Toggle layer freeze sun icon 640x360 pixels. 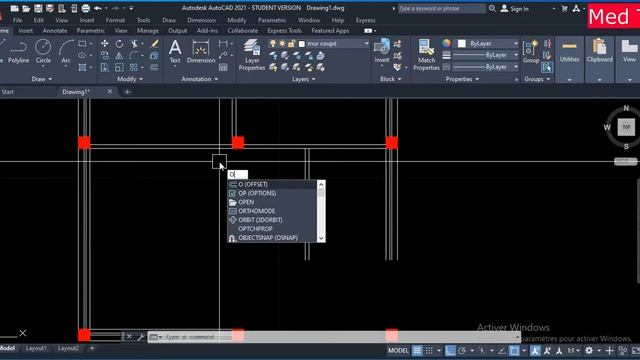pos(282,44)
